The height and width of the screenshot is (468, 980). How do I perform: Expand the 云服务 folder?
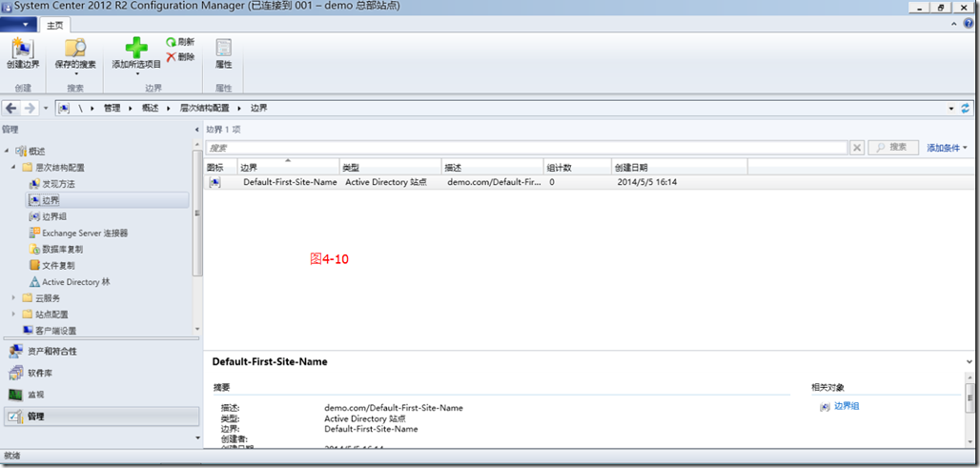13,298
